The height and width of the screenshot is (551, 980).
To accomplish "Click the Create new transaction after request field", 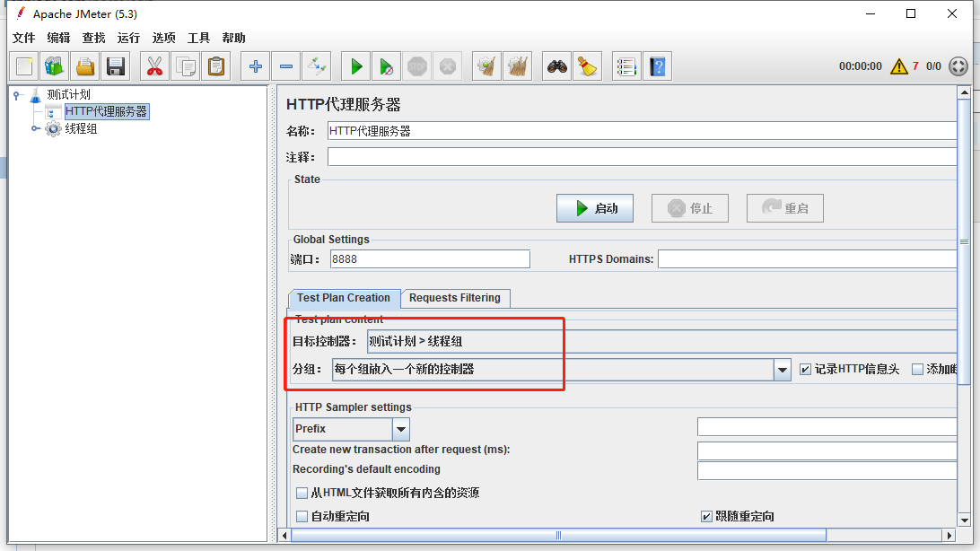I will [x=827, y=450].
